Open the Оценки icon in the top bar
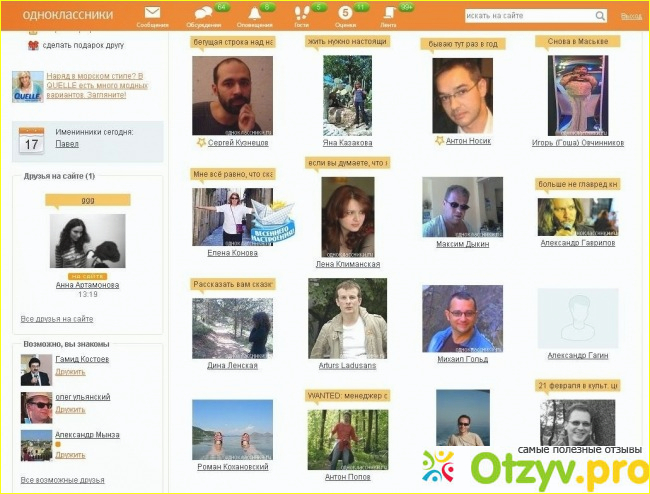Screen dimensions: 650x494 tap(345, 13)
